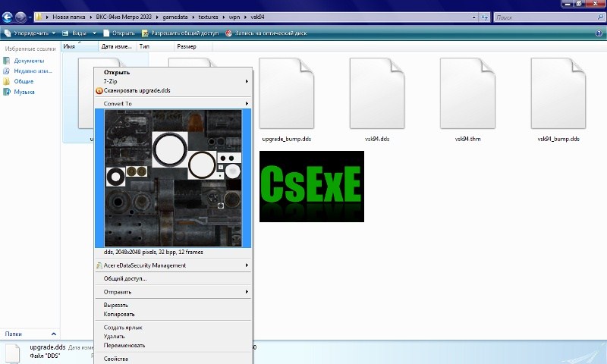607x364 pixels.
Task: Choose Scan upgrade.dds antivirus entry
Action: [137, 89]
